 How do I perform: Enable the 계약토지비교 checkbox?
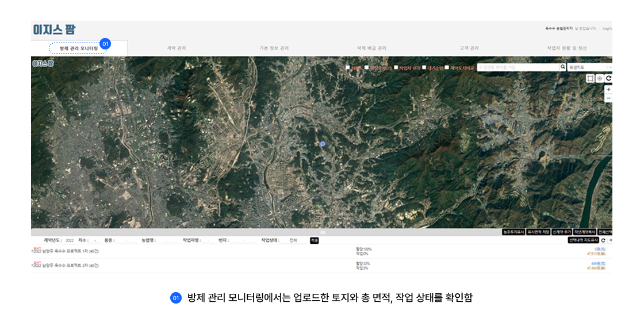pyautogui.click(x=447, y=68)
